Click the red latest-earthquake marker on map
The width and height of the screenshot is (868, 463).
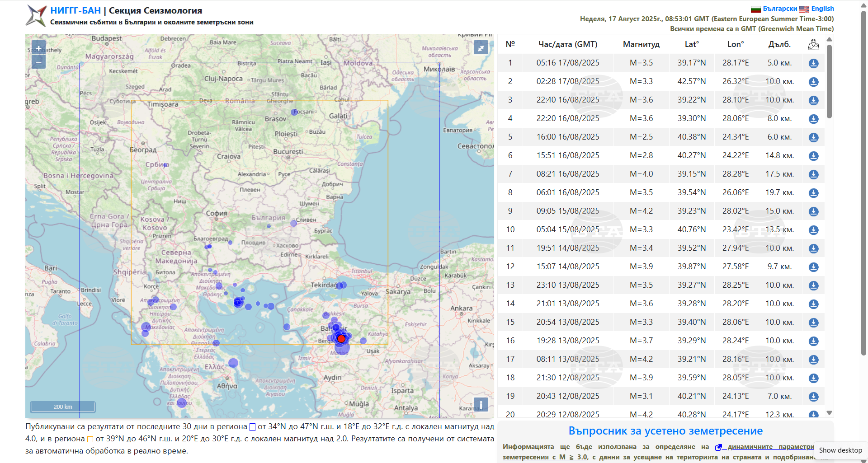pos(341,338)
